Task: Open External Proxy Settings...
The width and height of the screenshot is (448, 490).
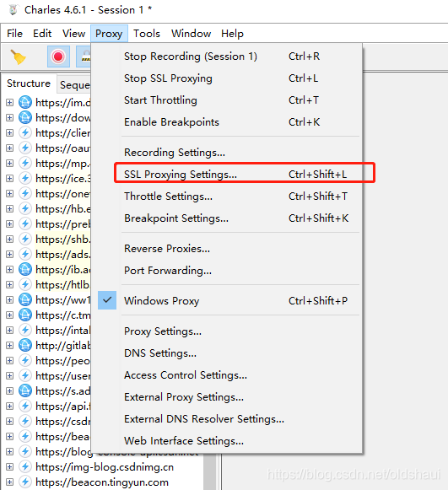Action: tap(227, 397)
